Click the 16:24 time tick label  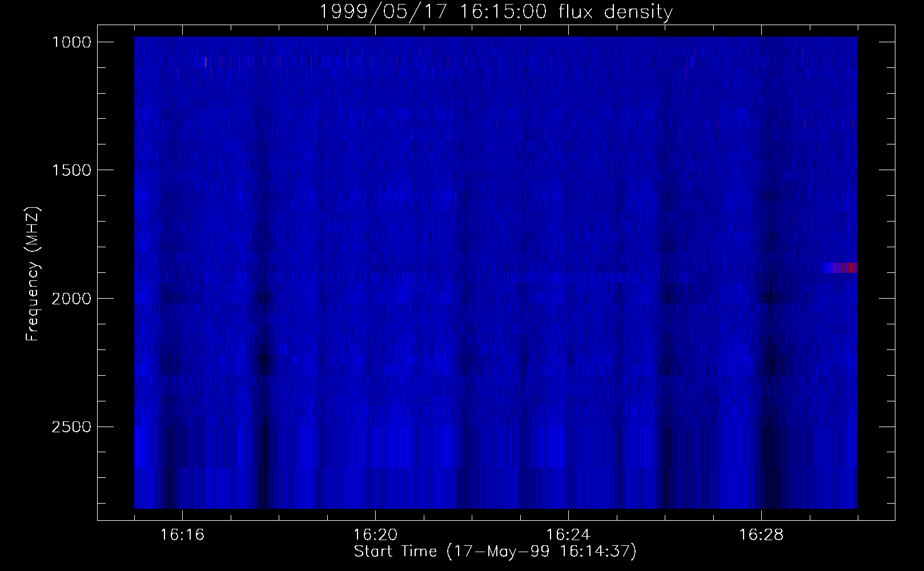pyautogui.click(x=568, y=535)
